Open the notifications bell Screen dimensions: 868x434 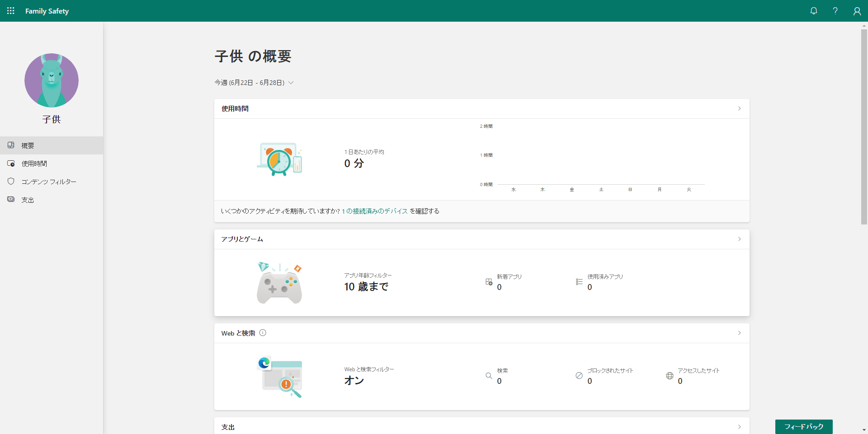pos(814,11)
